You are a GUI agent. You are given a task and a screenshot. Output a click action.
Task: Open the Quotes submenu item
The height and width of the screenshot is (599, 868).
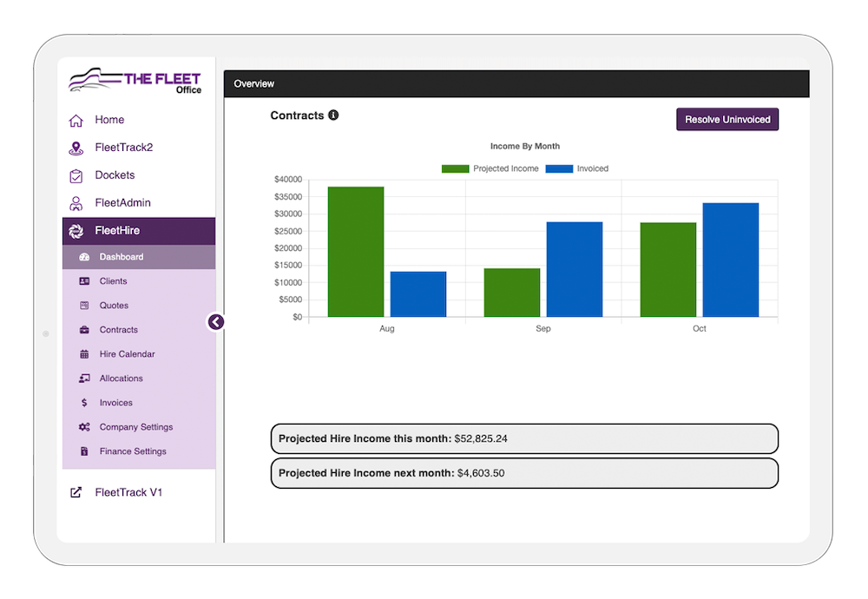(138, 306)
